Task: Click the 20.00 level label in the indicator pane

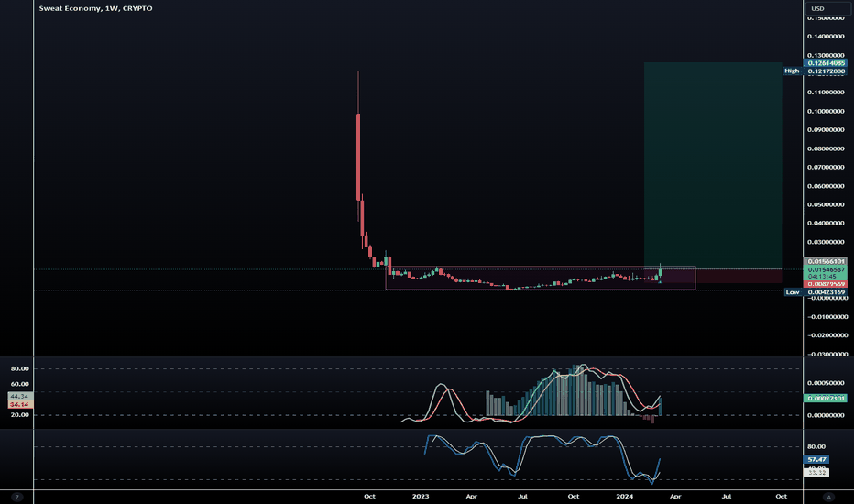Action: 19,415
